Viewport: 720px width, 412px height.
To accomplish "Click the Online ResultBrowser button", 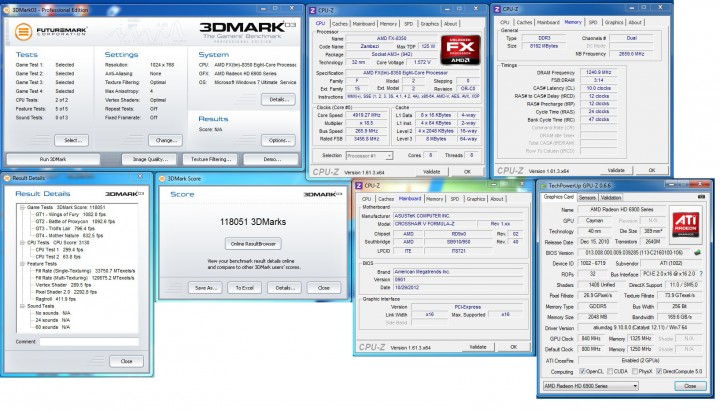I will pos(253,244).
